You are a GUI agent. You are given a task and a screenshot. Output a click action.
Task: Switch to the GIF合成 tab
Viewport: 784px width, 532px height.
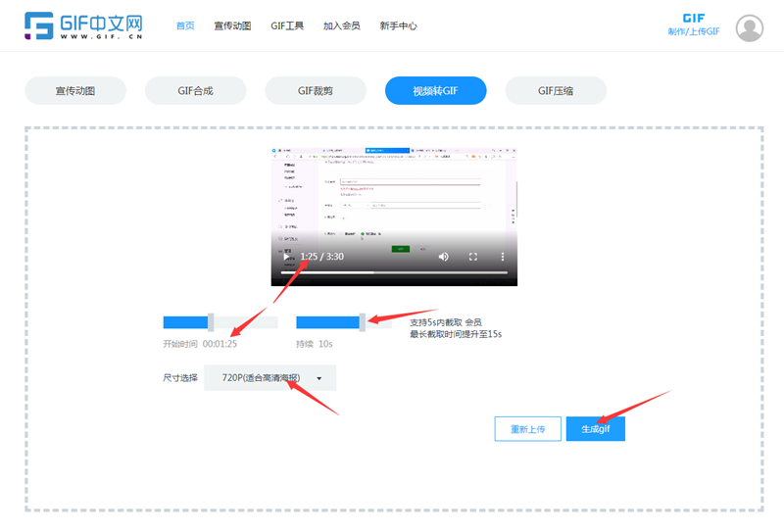pyautogui.click(x=195, y=91)
